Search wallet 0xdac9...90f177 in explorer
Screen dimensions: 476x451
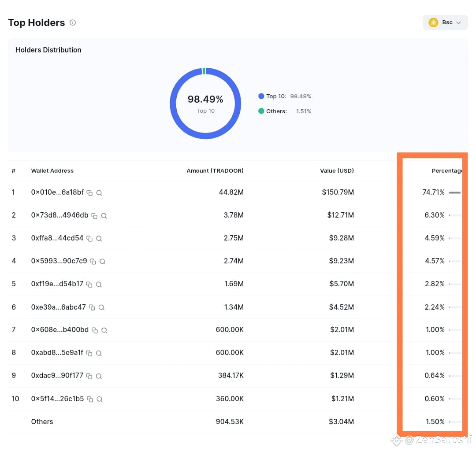tap(99, 376)
